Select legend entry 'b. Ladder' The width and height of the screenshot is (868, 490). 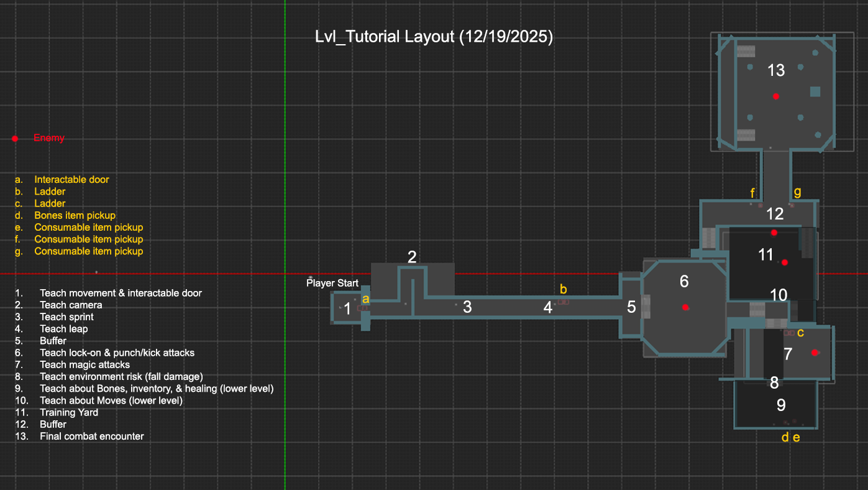tap(40, 192)
